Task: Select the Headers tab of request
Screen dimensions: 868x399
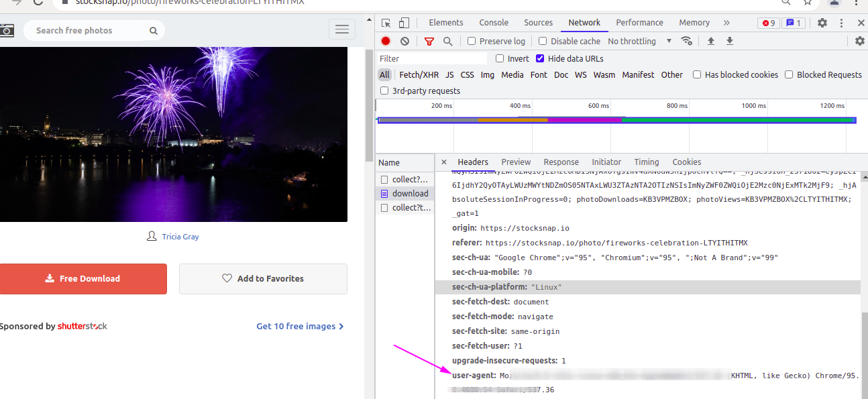Action: (473, 162)
